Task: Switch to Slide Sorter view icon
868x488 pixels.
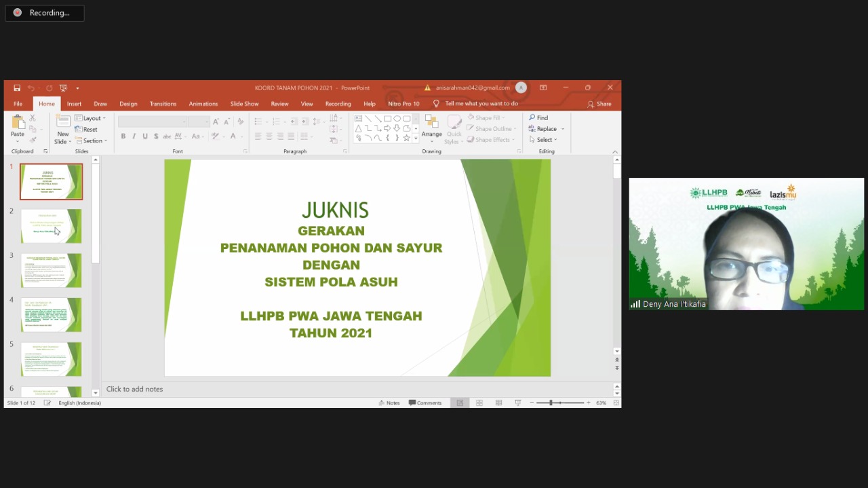Action: click(x=479, y=402)
